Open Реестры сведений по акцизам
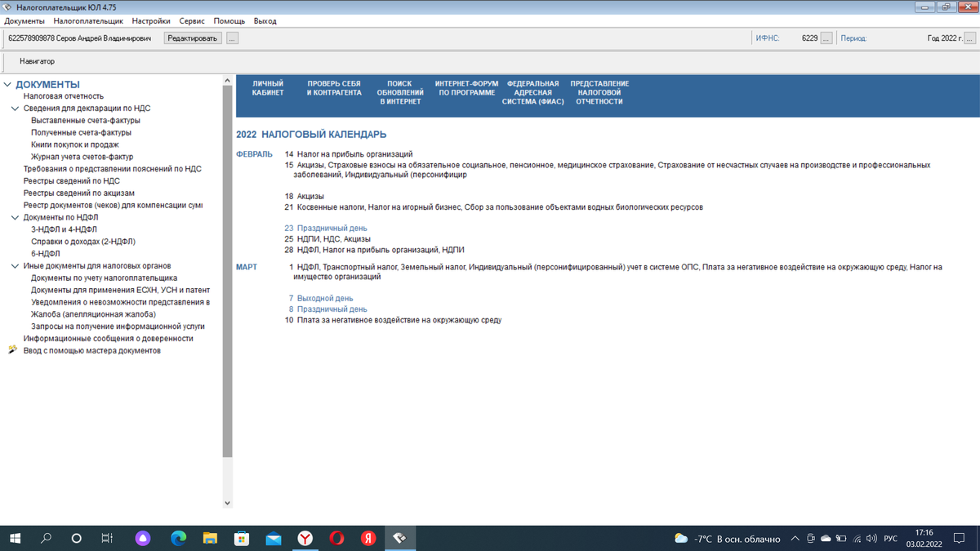 pyautogui.click(x=79, y=193)
